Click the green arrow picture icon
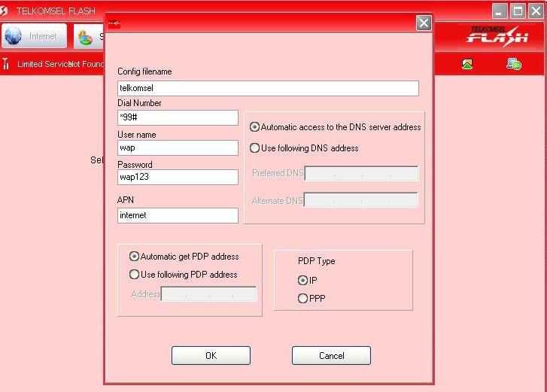This screenshot has width=547, height=392. (466, 64)
